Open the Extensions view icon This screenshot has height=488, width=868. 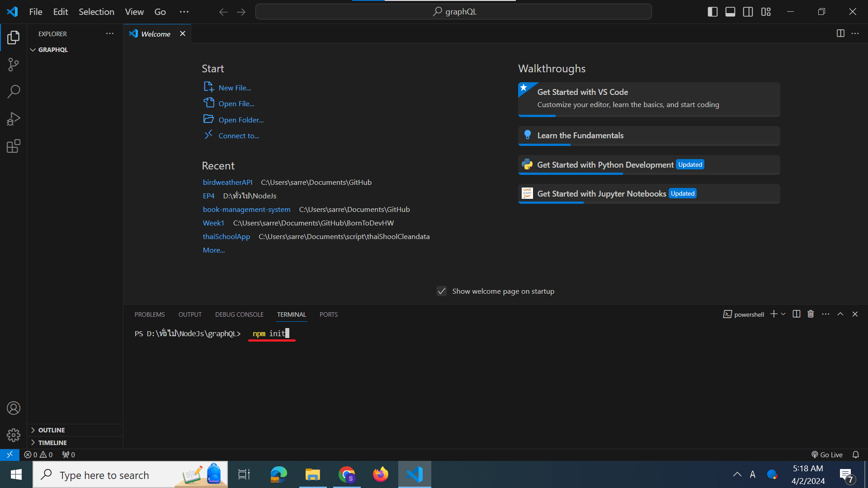(x=13, y=146)
